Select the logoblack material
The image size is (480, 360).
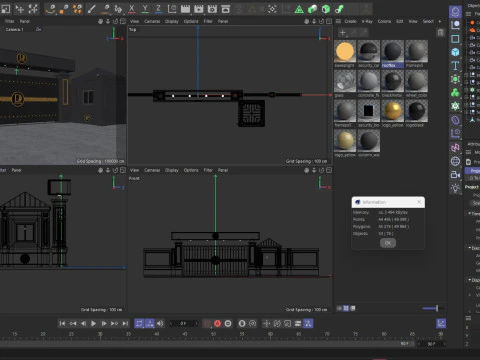417,111
